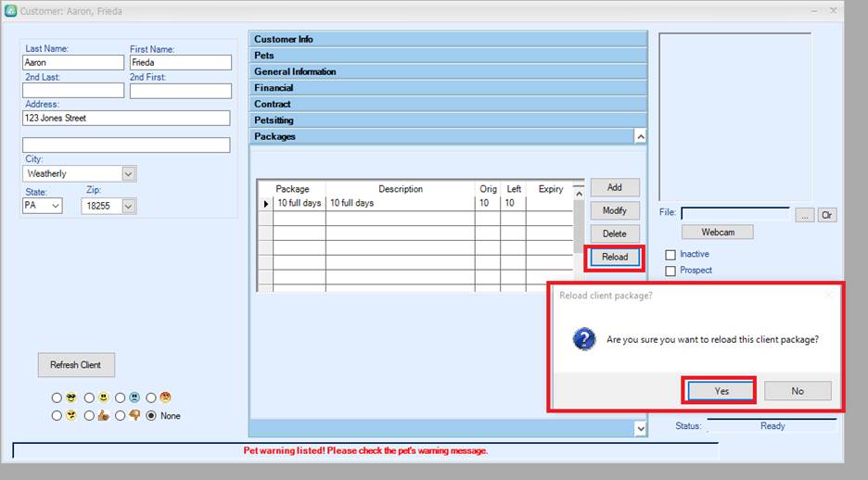
Task: Select the blue sad face rating
Action: pyautogui.click(x=121, y=398)
